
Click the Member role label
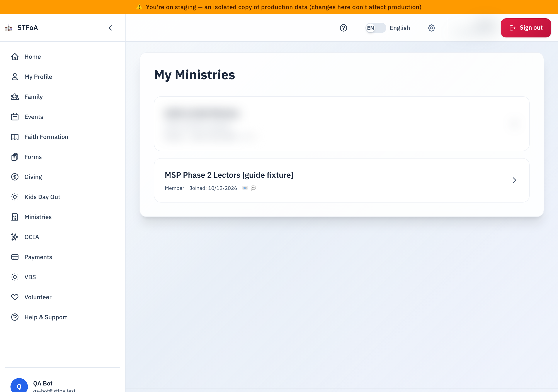(x=175, y=188)
